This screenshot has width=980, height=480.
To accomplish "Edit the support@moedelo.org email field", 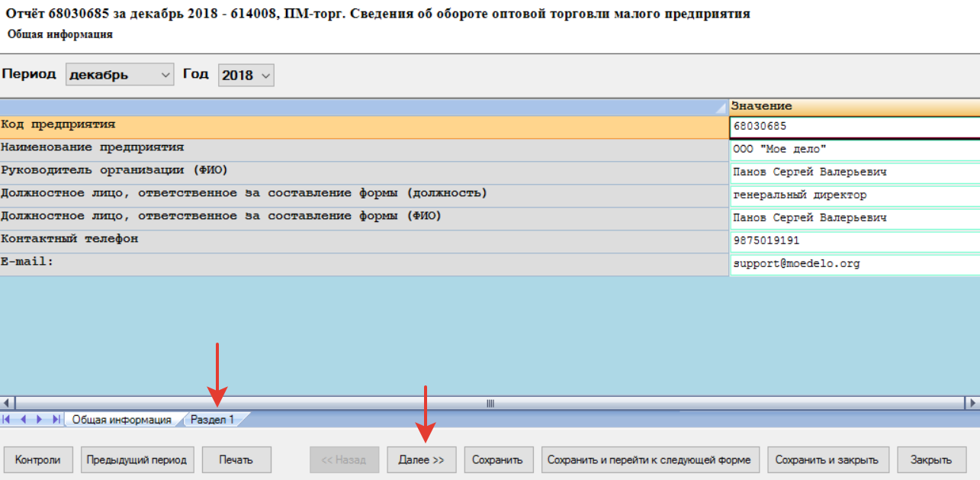I will [x=855, y=264].
